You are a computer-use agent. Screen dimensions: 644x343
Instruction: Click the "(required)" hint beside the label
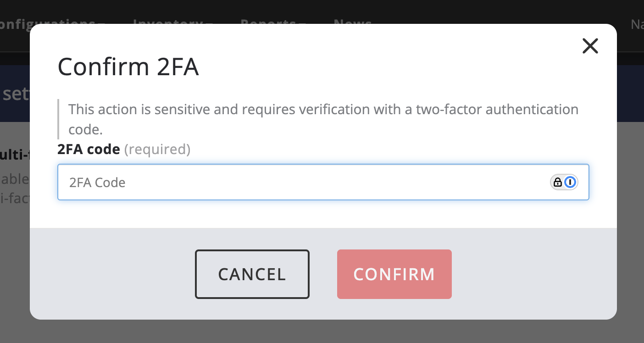coord(157,149)
